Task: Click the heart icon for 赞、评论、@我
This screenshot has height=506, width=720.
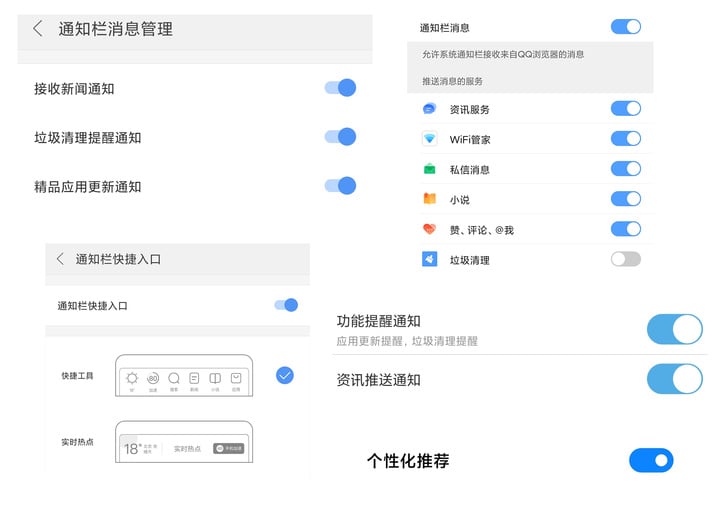Action: click(x=429, y=229)
